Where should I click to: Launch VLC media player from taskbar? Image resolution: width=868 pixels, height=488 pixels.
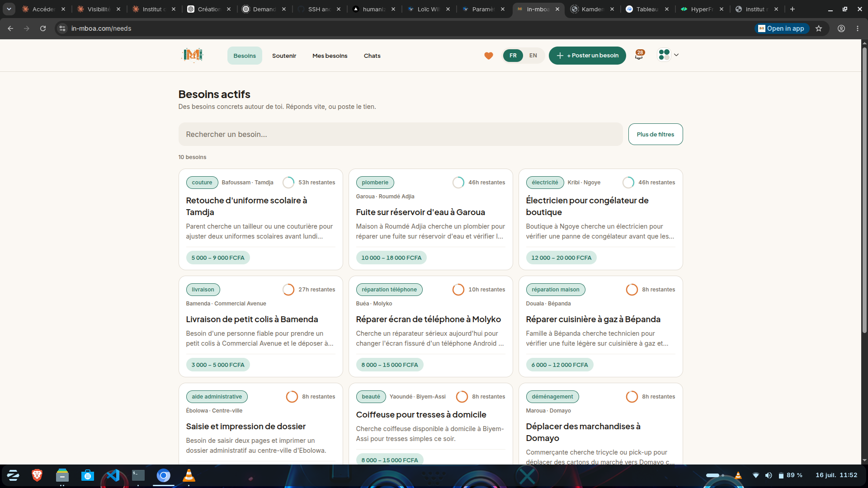[x=189, y=475]
